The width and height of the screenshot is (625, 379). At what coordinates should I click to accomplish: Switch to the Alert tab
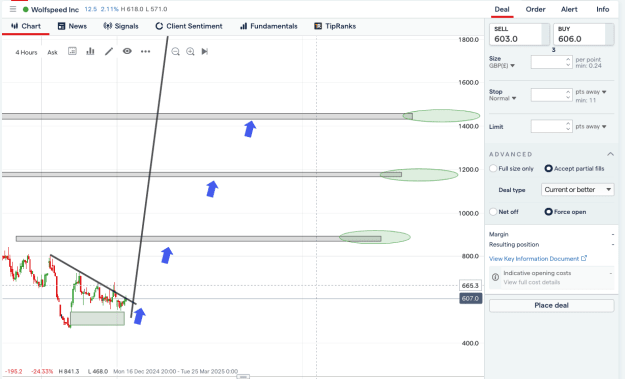pyautogui.click(x=569, y=9)
